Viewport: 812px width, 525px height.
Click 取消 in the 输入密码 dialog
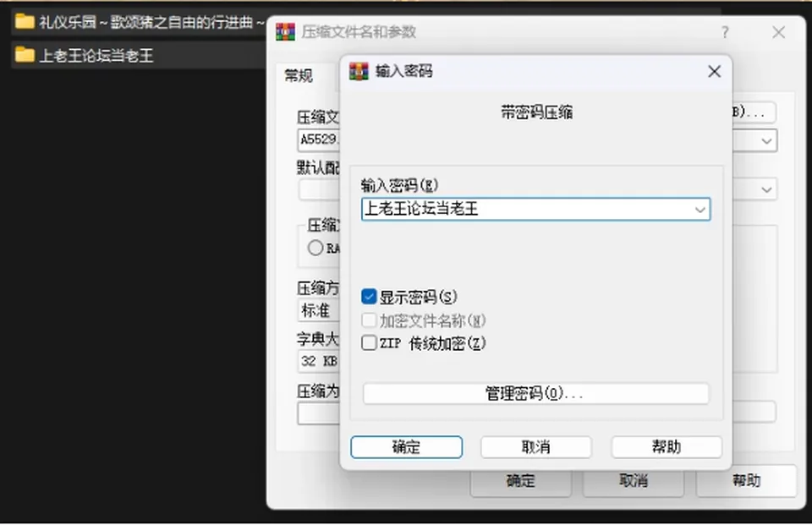tap(536, 447)
